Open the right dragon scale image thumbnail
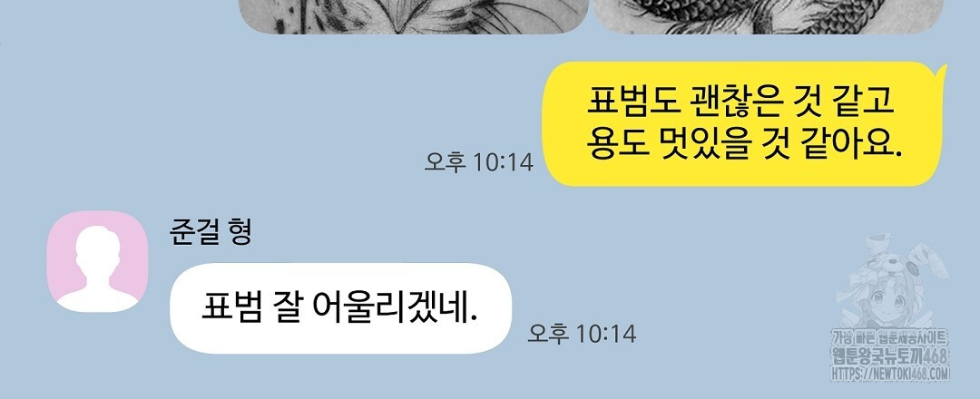The width and height of the screenshot is (980, 399). (x=768, y=16)
